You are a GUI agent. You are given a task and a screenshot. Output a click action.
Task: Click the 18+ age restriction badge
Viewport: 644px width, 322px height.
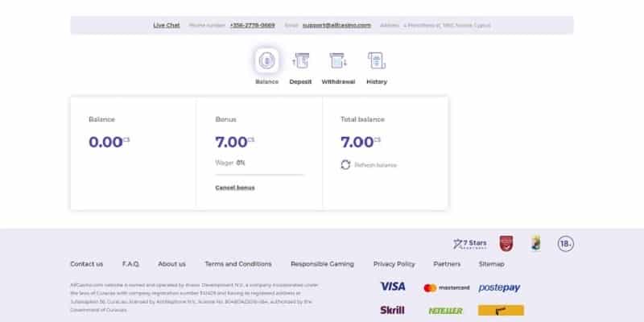tap(566, 243)
